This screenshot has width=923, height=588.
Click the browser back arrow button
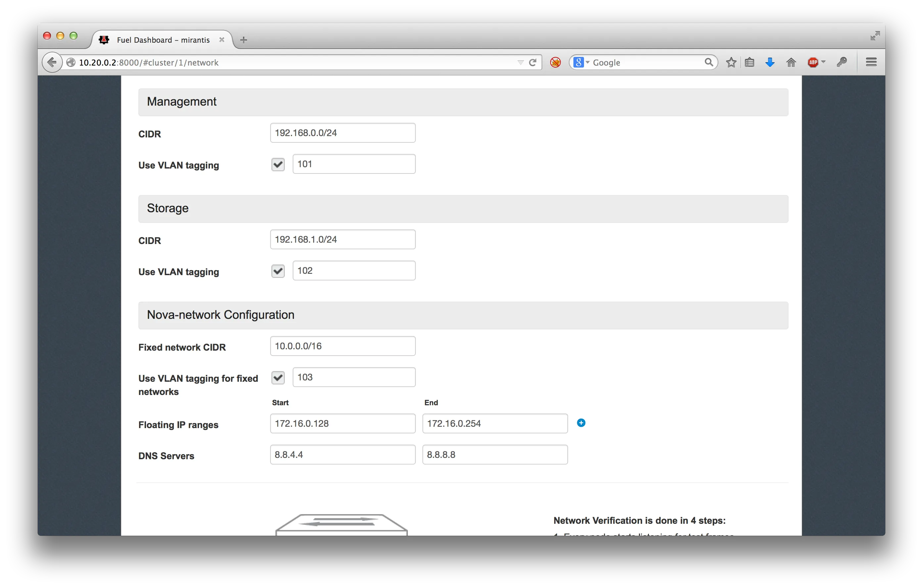52,62
